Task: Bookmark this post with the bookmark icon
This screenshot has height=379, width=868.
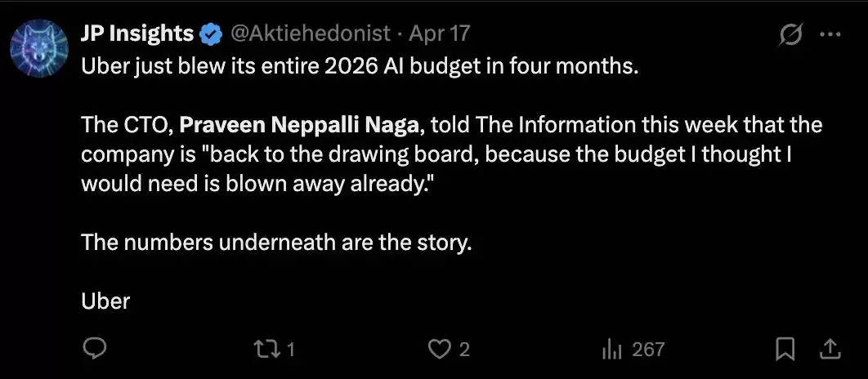Action: coord(785,350)
